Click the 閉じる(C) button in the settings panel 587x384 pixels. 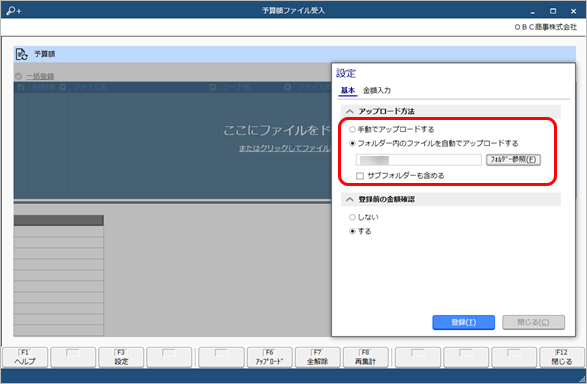tap(533, 323)
